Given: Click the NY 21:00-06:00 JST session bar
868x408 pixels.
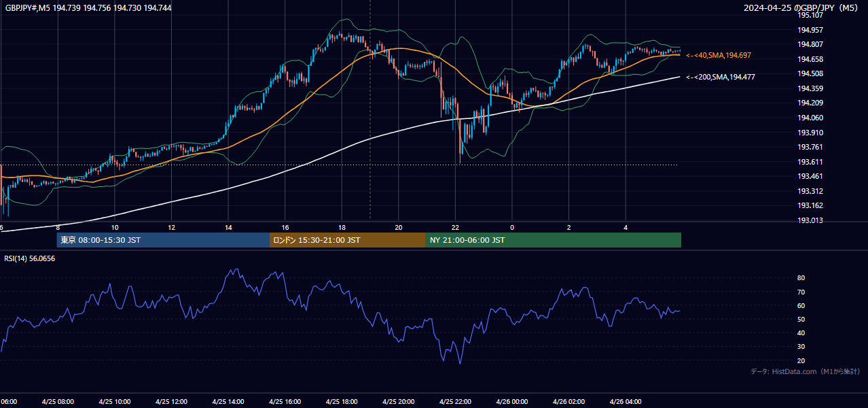Looking at the screenshot, I should pyautogui.click(x=554, y=240).
